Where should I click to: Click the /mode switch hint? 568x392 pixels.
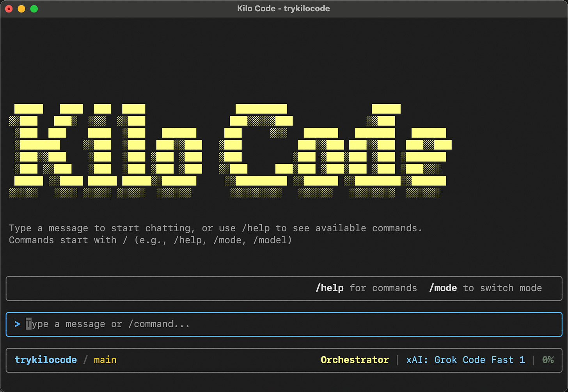tap(443, 288)
